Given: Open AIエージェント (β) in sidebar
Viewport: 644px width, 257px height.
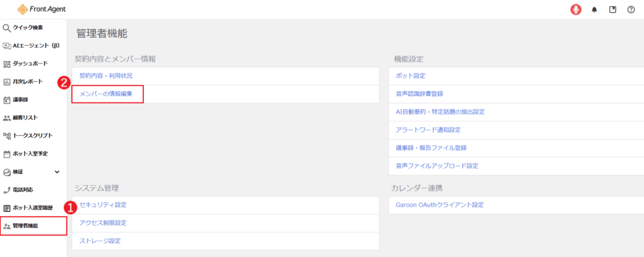Looking at the screenshot, I should (35, 45).
